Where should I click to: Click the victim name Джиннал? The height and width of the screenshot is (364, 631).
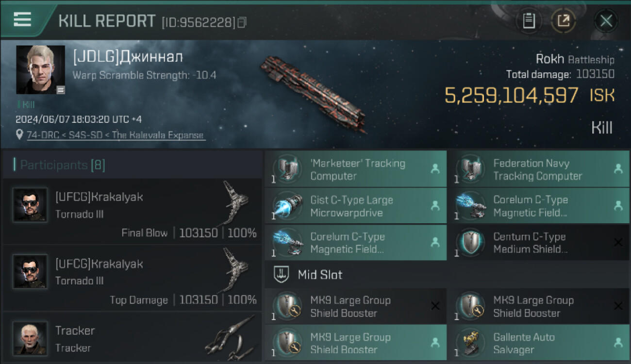pyautogui.click(x=128, y=57)
